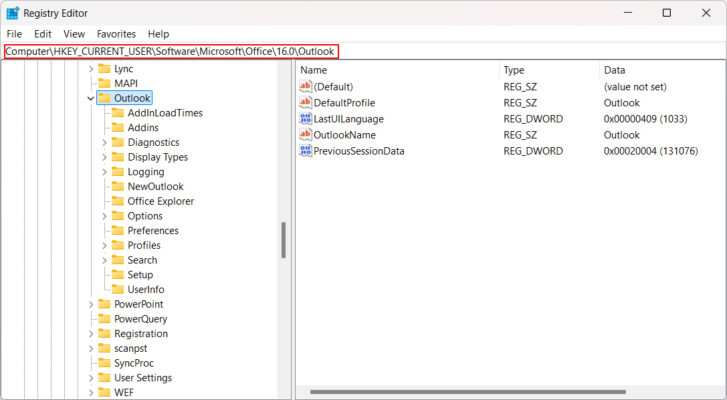The height and width of the screenshot is (400, 727).
Task: Click the folder icon of the Addins key
Action: point(117,128)
